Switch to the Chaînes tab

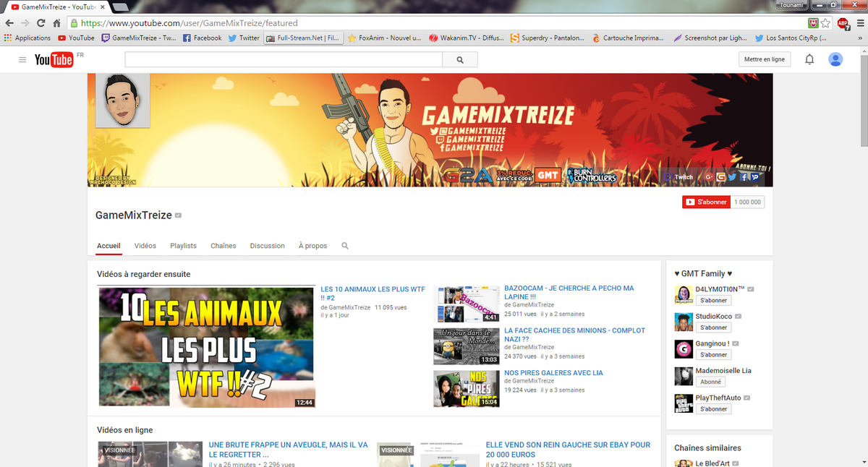[x=224, y=246]
